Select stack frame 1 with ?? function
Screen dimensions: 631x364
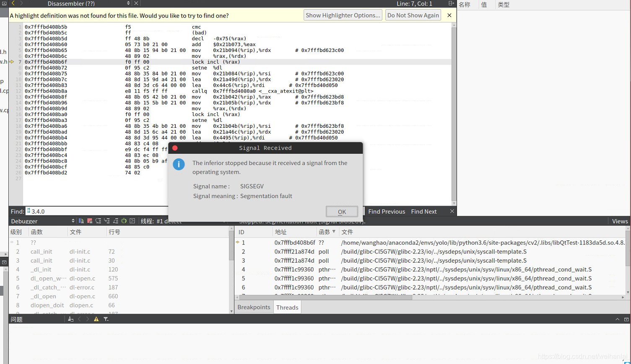click(x=119, y=243)
